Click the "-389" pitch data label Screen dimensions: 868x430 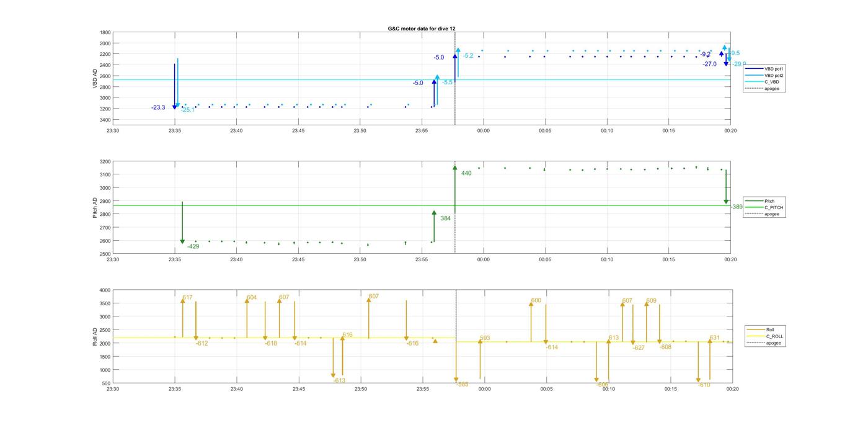(737, 207)
